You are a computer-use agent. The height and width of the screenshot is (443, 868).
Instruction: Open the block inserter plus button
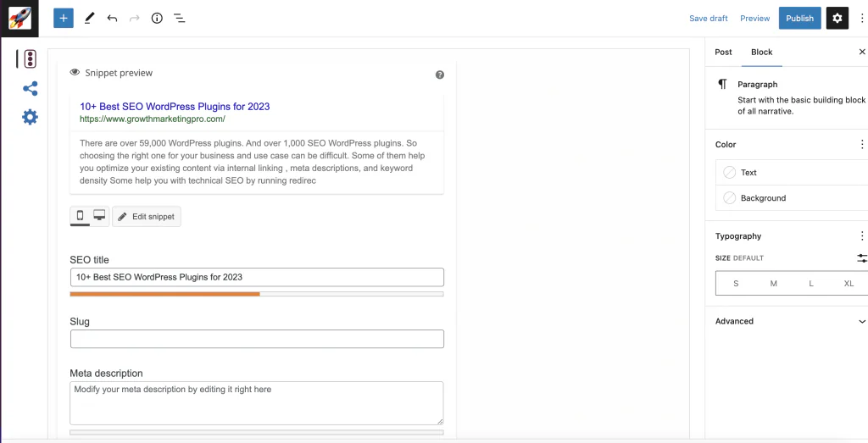pos(64,19)
